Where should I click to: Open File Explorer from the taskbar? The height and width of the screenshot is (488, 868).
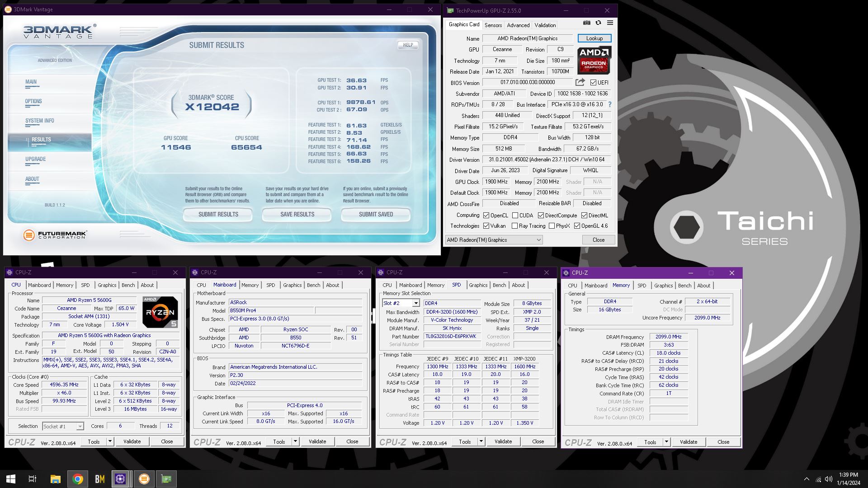pos(55,479)
